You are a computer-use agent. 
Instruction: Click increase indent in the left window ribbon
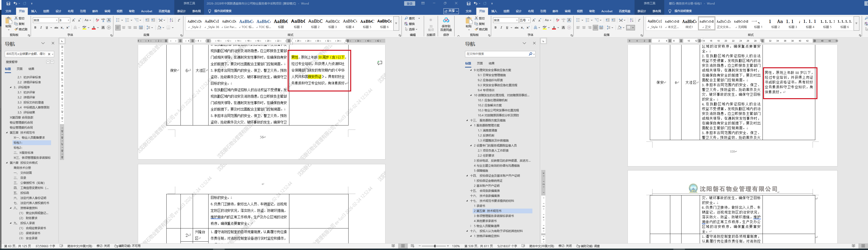(x=153, y=20)
